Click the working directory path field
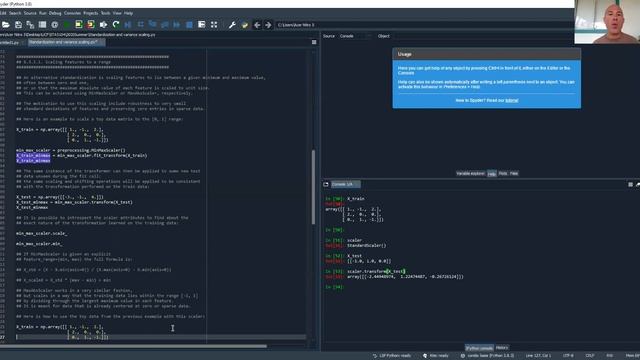640x360 pixels. point(424,25)
